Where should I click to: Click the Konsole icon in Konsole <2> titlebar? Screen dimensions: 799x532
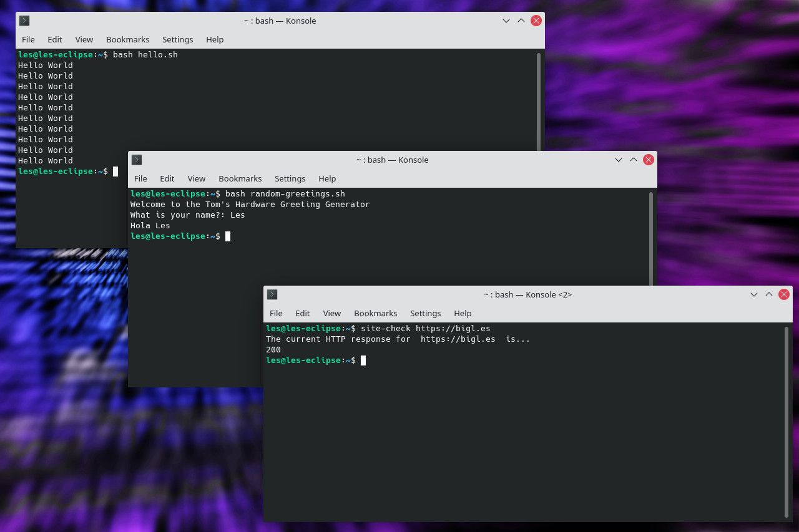point(272,294)
